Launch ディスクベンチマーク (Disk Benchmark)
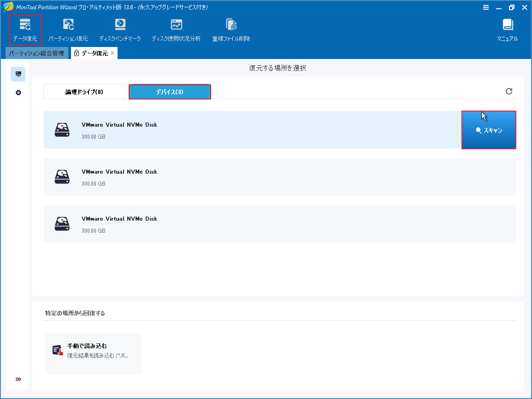 click(x=120, y=29)
